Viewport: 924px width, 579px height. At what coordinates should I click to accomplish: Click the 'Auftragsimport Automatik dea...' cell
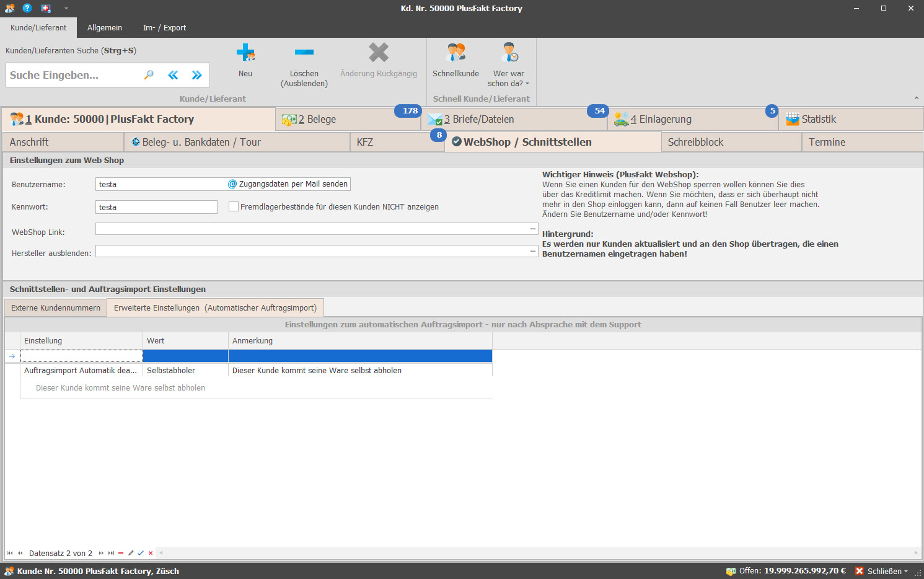click(x=81, y=371)
